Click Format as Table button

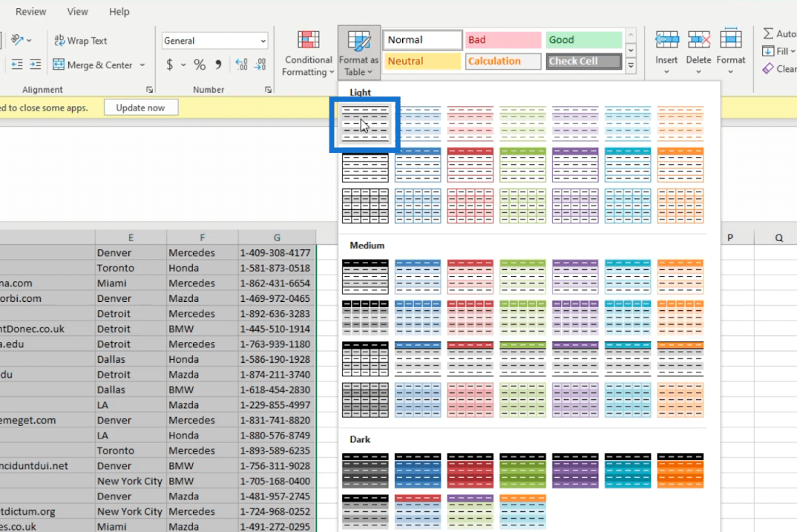coord(359,53)
